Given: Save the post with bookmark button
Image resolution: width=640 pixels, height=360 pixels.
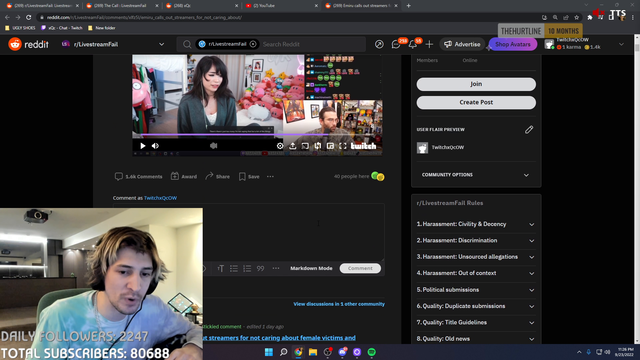Looking at the screenshot, I should coord(249,176).
